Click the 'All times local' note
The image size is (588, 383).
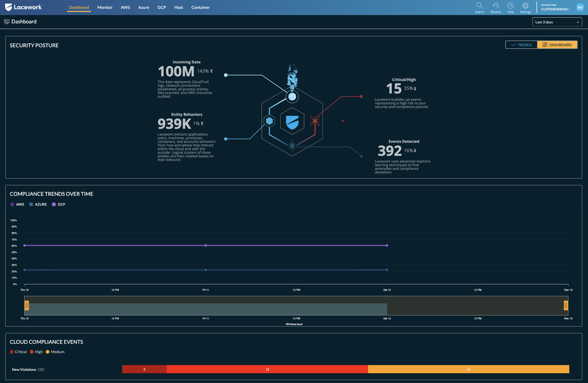pos(294,324)
